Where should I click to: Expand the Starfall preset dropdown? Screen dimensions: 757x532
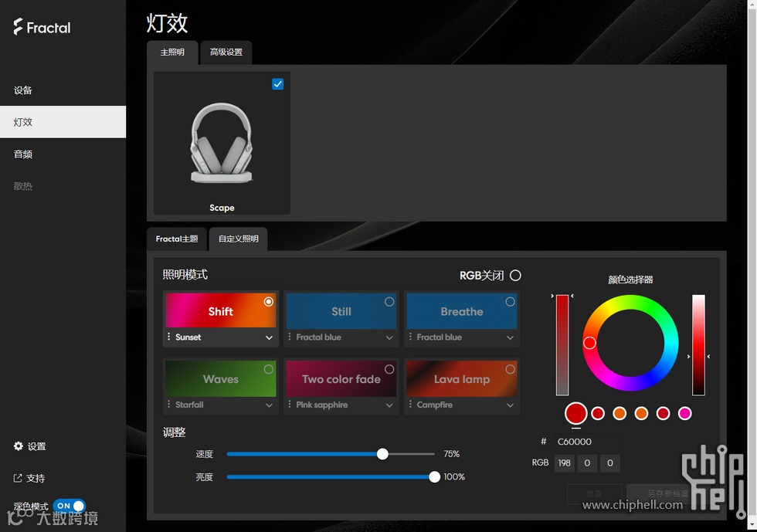click(269, 405)
